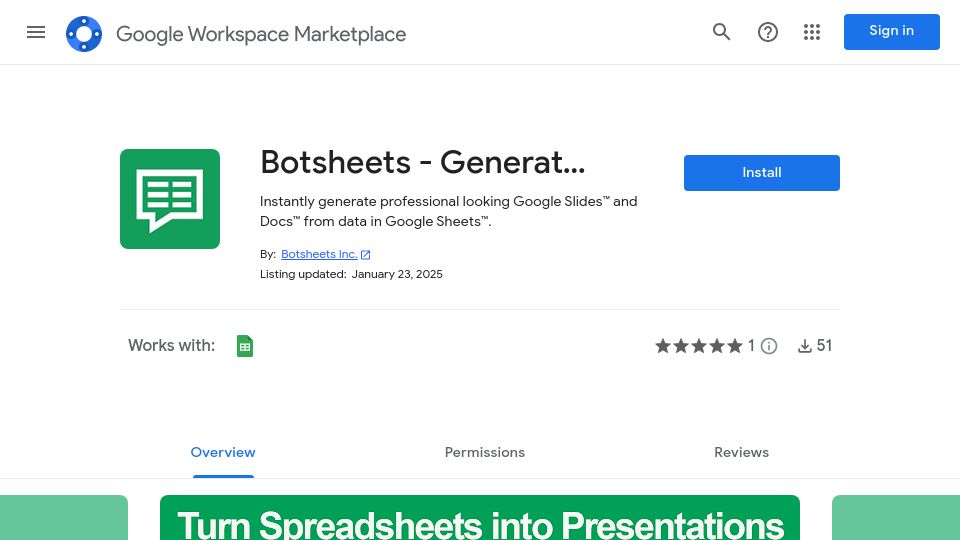Open the Botsheets Inc. developer link
Viewport: 960px width, 540px height.
pos(319,254)
